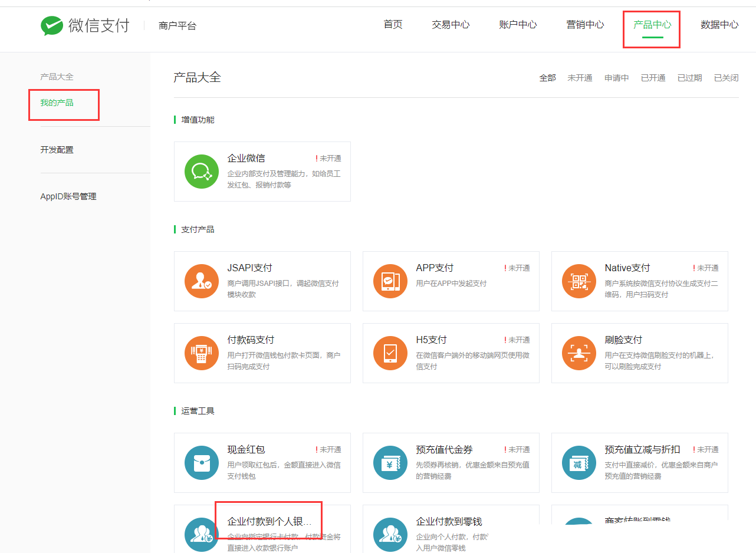Open the 企业微信 green chat icon
The image size is (756, 553).
click(x=202, y=172)
